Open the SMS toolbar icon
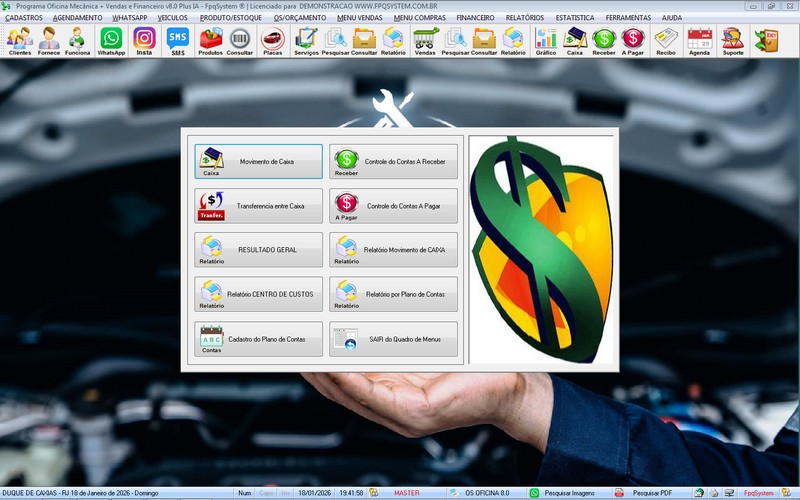The width and height of the screenshot is (800, 500). point(178,41)
